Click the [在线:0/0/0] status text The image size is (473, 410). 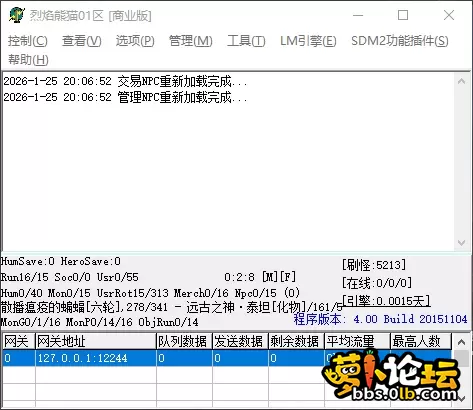pyautogui.click(x=377, y=283)
